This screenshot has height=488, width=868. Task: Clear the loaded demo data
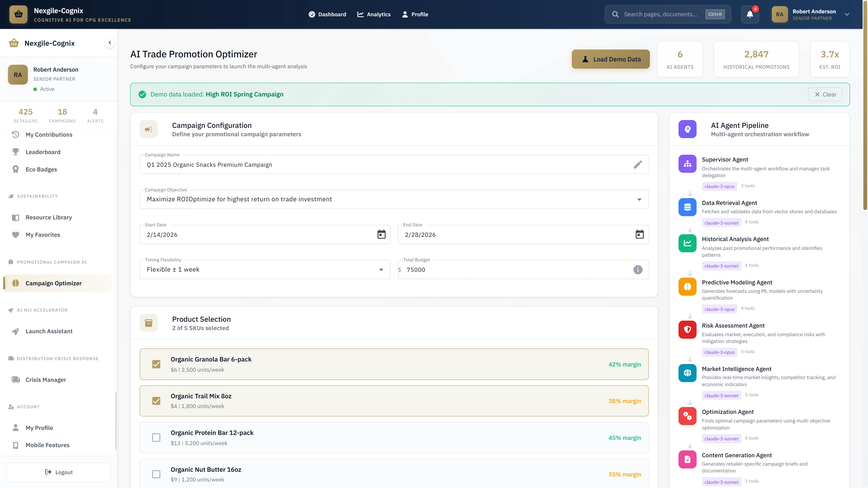(x=825, y=94)
